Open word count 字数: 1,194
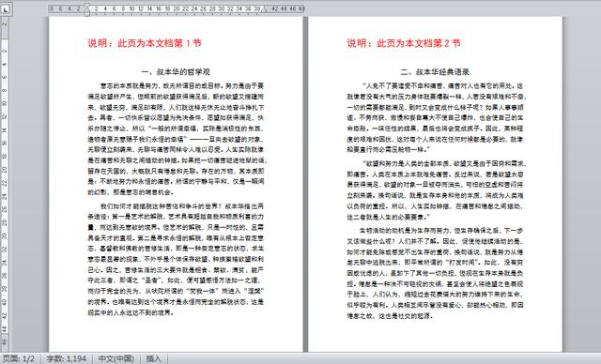This screenshot has width=601, height=364. pos(66,358)
